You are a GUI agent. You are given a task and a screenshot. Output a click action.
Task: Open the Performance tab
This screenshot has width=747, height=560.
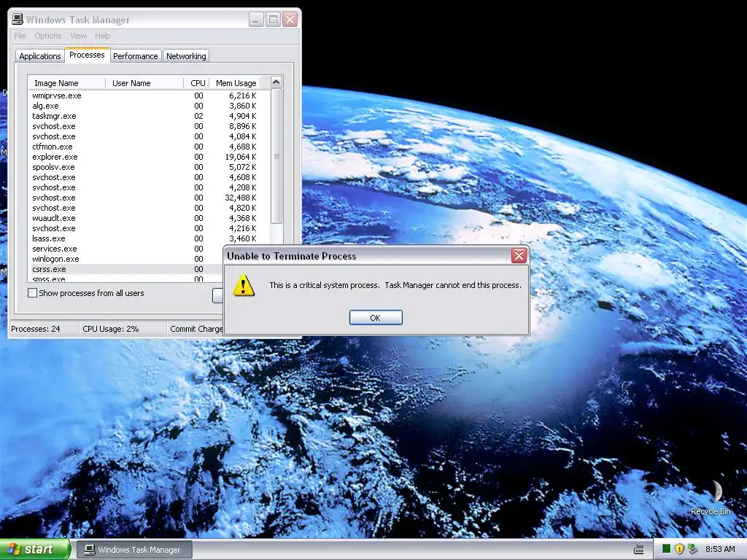[x=135, y=56]
